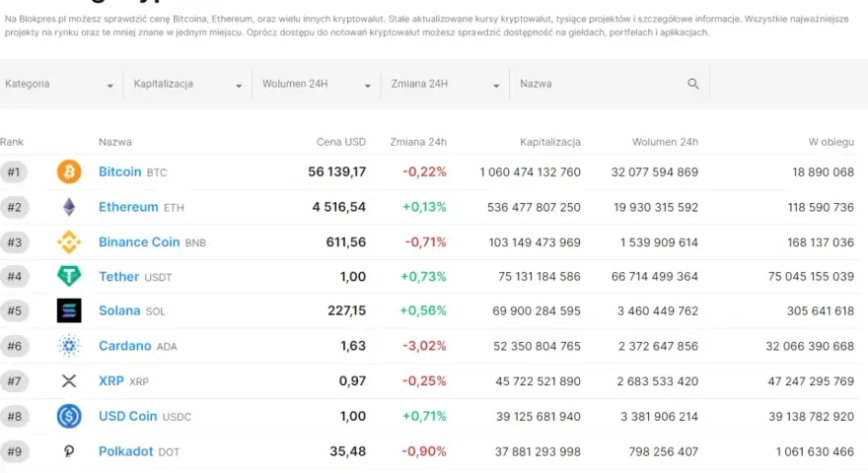Click Polkadot volume 798 256 407

[664, 451]
